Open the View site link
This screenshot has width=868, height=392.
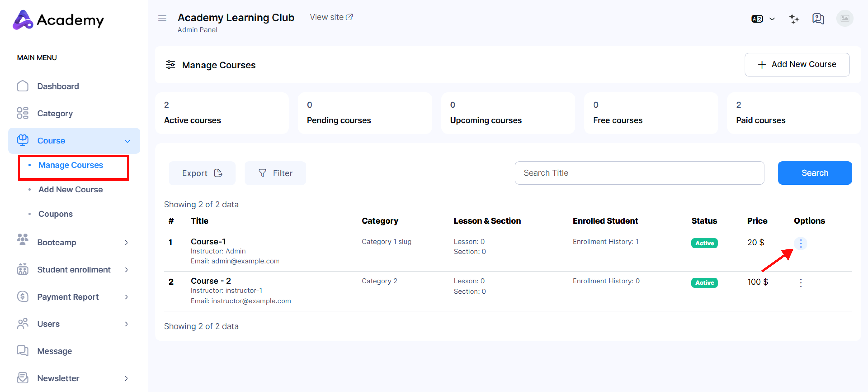click(330, 17)
